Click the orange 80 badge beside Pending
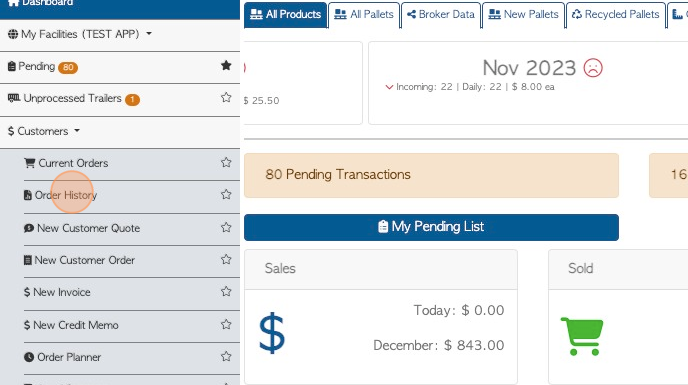Image resolution: width=688 pixels, height=385 pixels. (68, 67)
